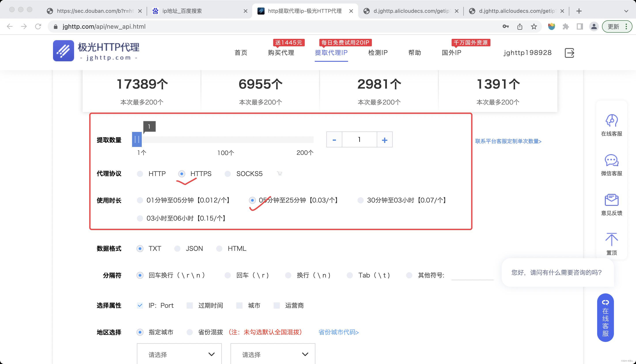The height and width of the screenshot is (364, 636).
Task: Switch to sec.douban.com tab
Action: (x=95, y=11)
